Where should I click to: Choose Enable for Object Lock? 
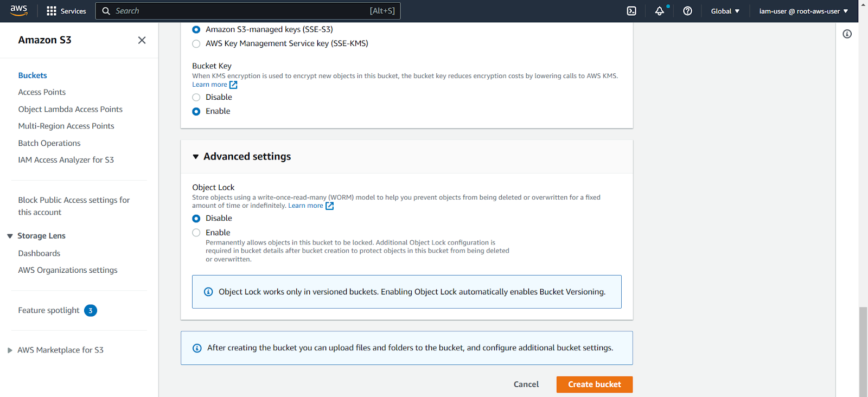coord(196,233)
